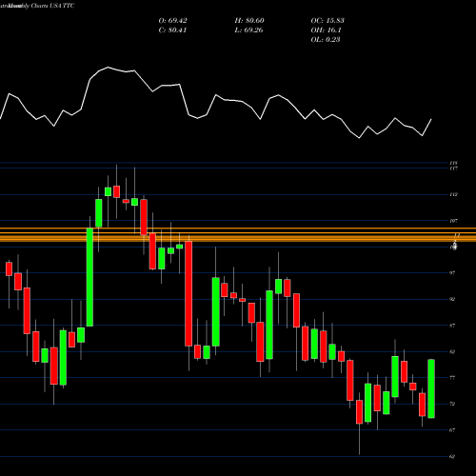Select the open value 'O: 69.42'
The height and width of the screenshot is (476, 476).
[x=173, y=21]
